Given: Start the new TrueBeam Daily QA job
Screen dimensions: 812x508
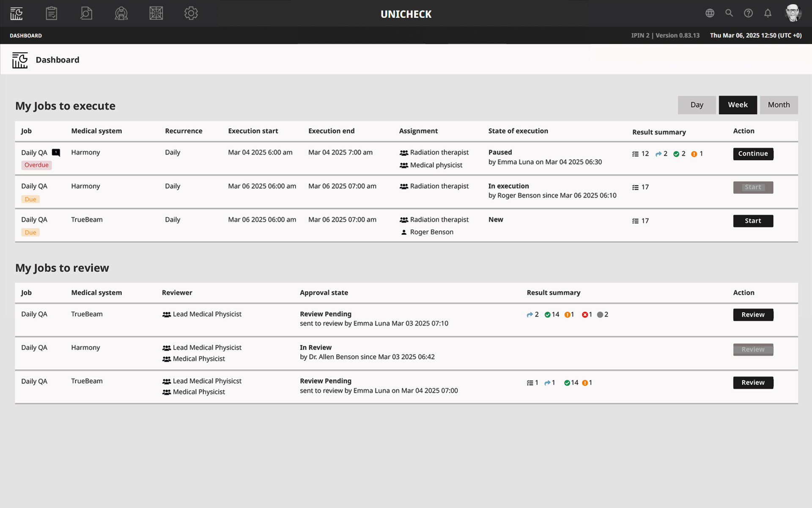Looking at the screenshot, I should pyautogui.click(x=753, y=221).
